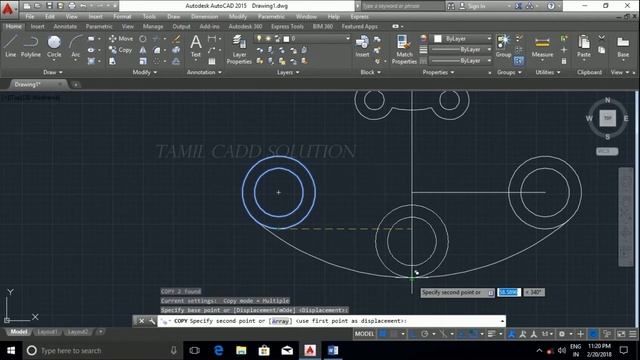
Task: Open the lineweight ByLayer dropdown
Action: [461, 49]
